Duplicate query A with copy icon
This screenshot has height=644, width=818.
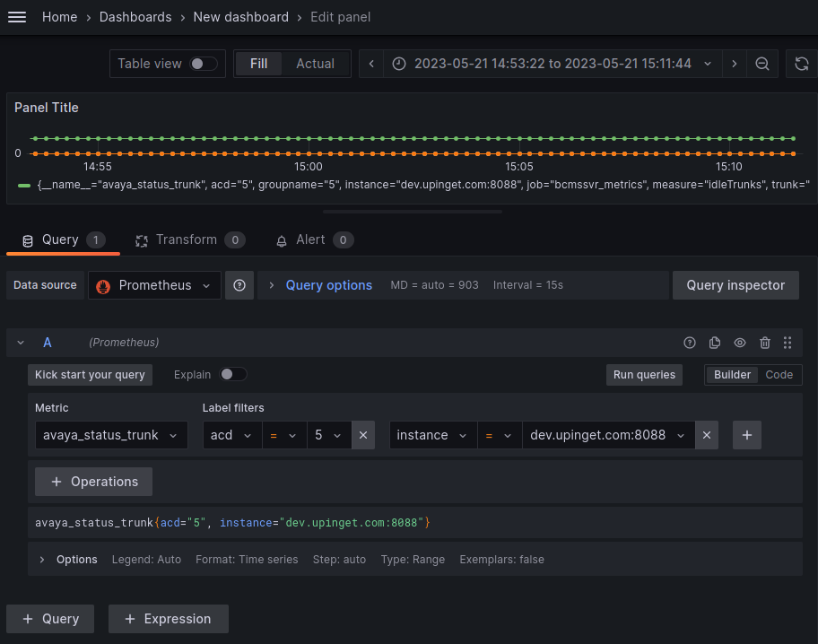pos(715,343)
